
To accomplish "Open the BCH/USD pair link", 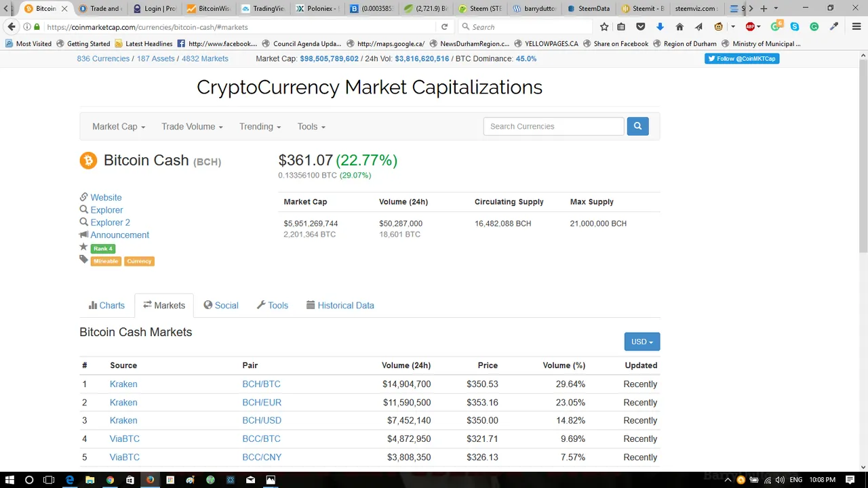I will pyautogui.click(x=262, y=420).
